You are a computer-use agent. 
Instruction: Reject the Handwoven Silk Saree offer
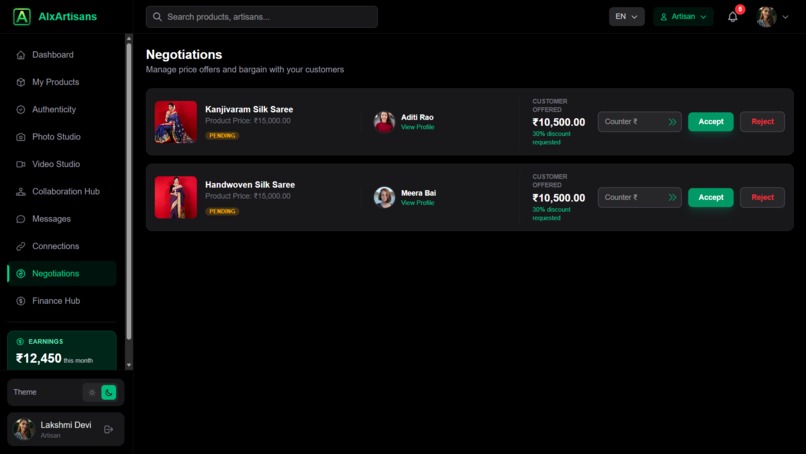(x=762, y=197)
